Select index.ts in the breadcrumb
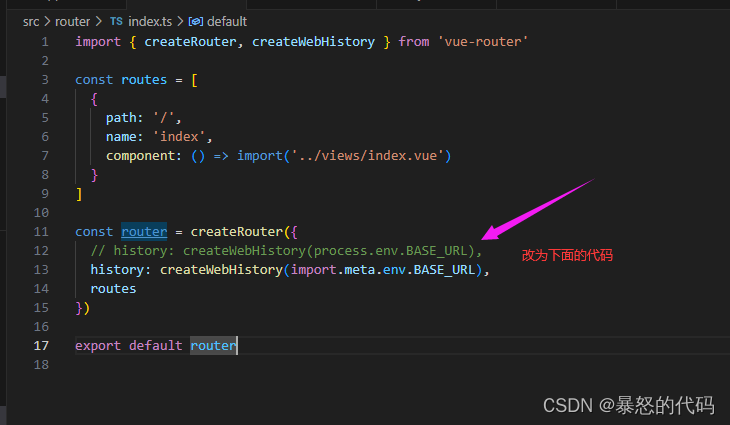The height and width of the screenshot is (425, 730). pyautogui.click(x=150, y=21)
